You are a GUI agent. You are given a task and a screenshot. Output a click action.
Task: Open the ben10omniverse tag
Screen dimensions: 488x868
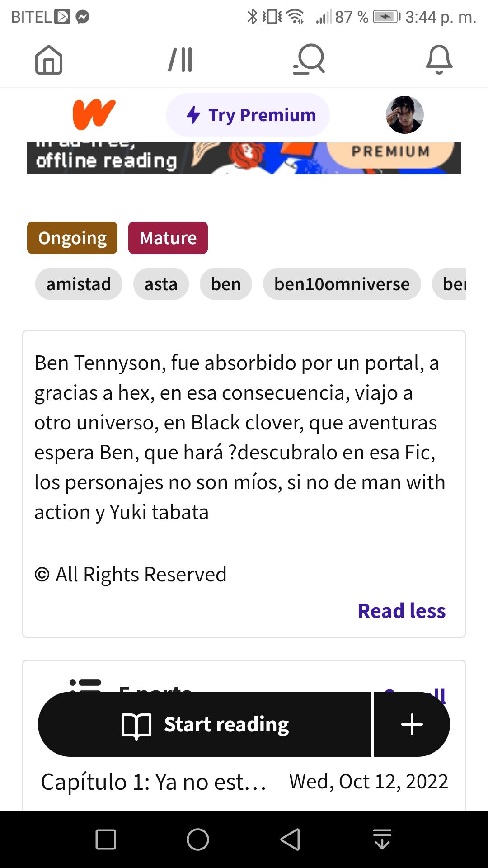342,284
